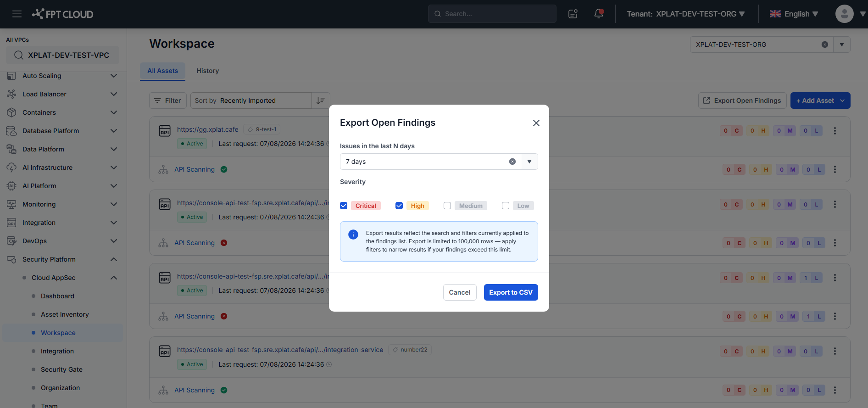Open the support request icon beside search

[573, 14]
